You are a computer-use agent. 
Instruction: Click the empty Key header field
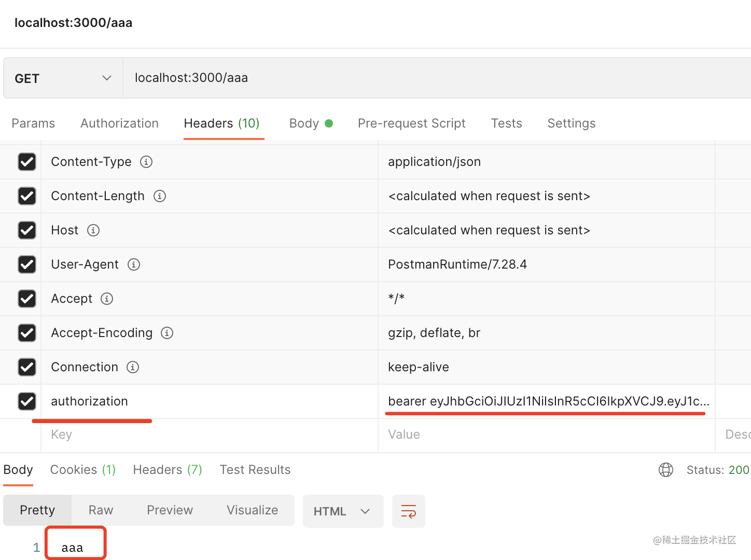point(207,435)
